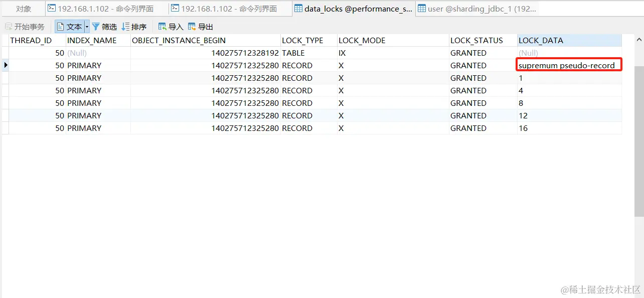Click the Sort (排序) button
644x298 pixels.
(134, 27)
